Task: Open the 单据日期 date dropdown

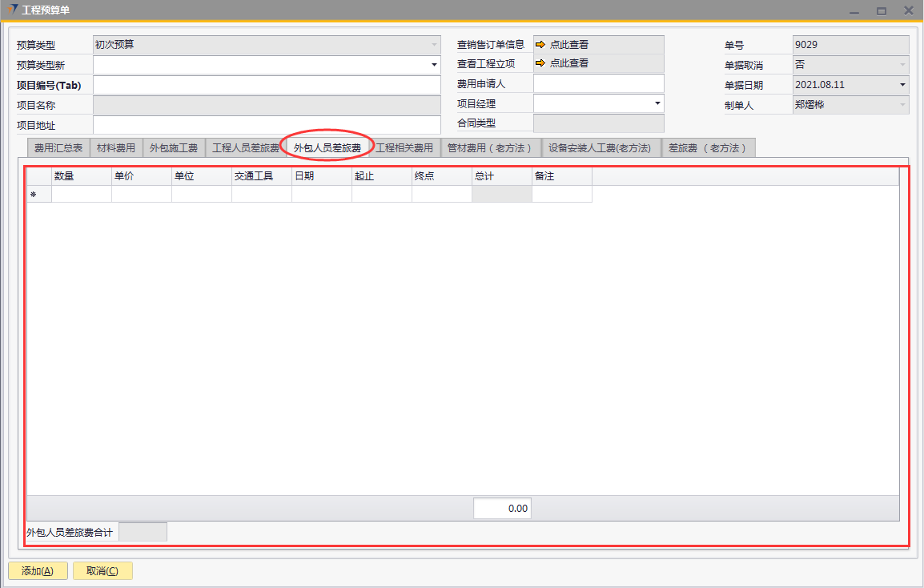Action: (902, 84)
